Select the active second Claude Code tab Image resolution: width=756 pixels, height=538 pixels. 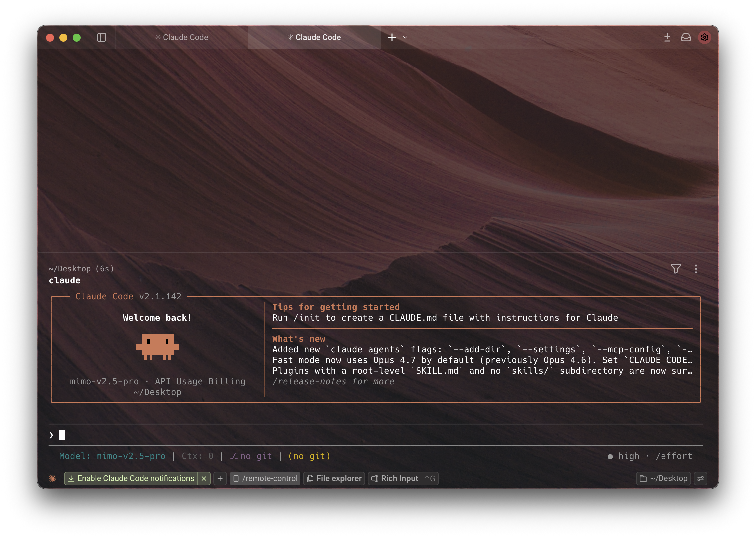(314, 37)
